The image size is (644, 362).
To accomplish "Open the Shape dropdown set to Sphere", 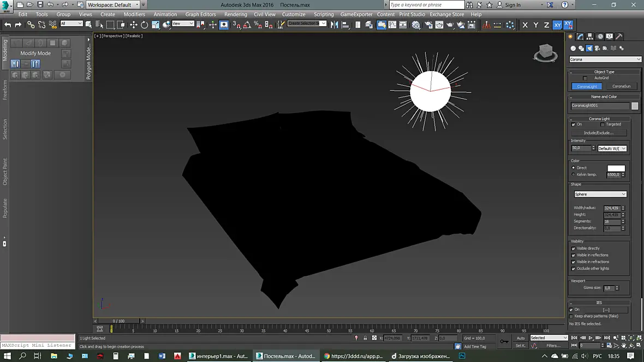I will coord(600,194).
